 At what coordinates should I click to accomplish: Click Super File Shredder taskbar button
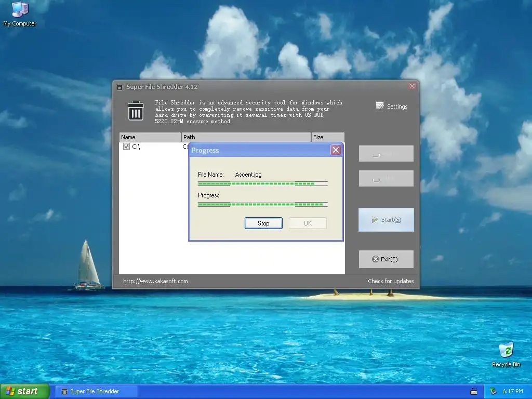tap(96, 392)
